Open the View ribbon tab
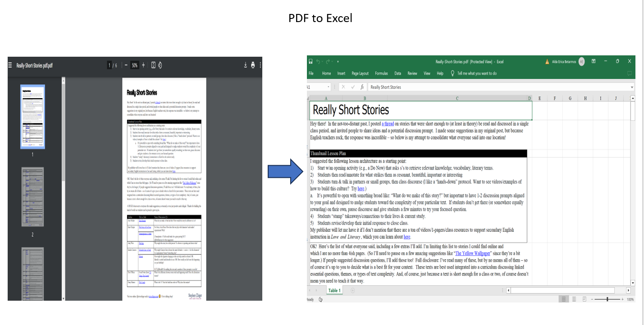 point(427,73)
